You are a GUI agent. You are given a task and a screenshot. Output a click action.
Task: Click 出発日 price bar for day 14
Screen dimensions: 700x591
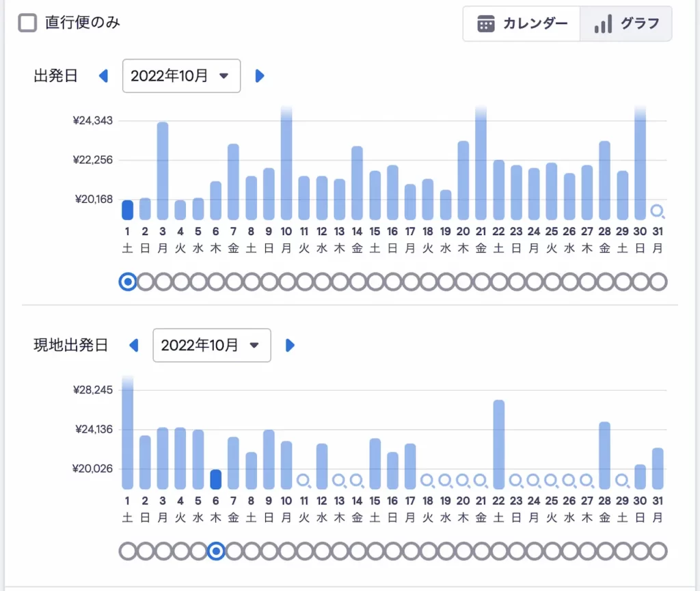(357, 183)
